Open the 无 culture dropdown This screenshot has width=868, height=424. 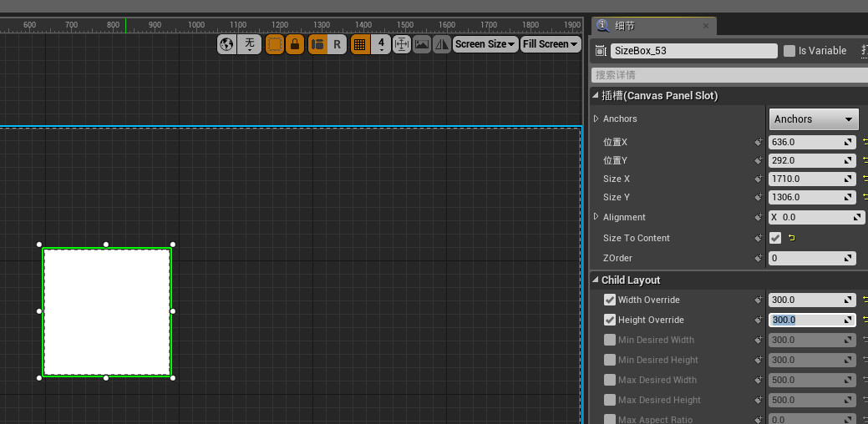(x=250, y=44)
